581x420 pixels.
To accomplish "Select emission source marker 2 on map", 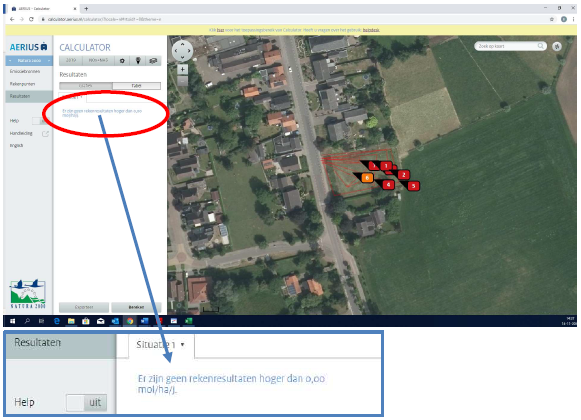I will click(x=404, y=175).
